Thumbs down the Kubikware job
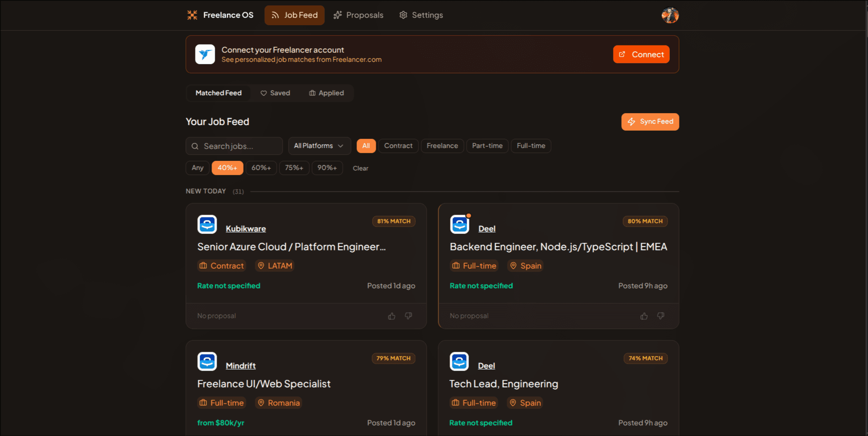 coord(408,316)
